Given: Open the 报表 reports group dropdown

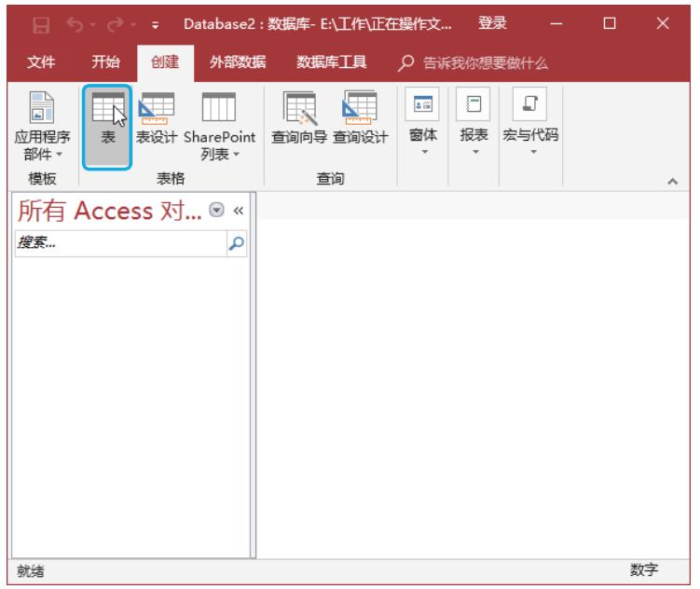Looking at the screenshot, I should tap(474, 122).
